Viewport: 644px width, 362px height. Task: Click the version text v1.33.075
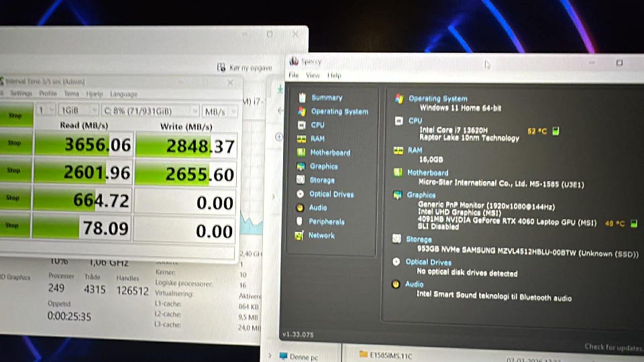[x=298, y=335]
